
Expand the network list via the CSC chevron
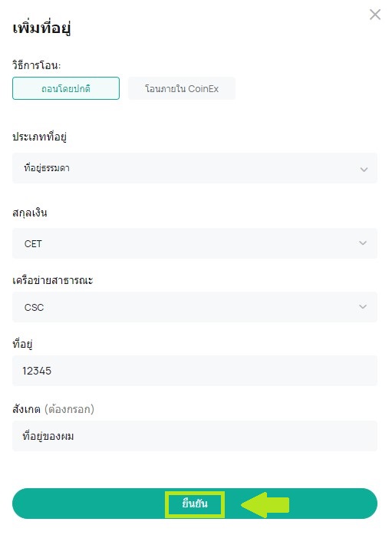click(363, 306)
